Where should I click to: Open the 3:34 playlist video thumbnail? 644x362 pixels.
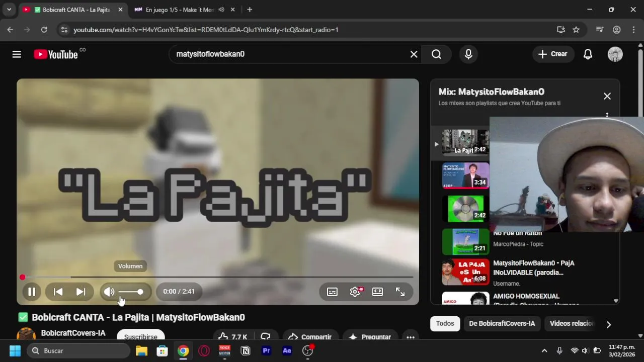(x=465, y=175)
